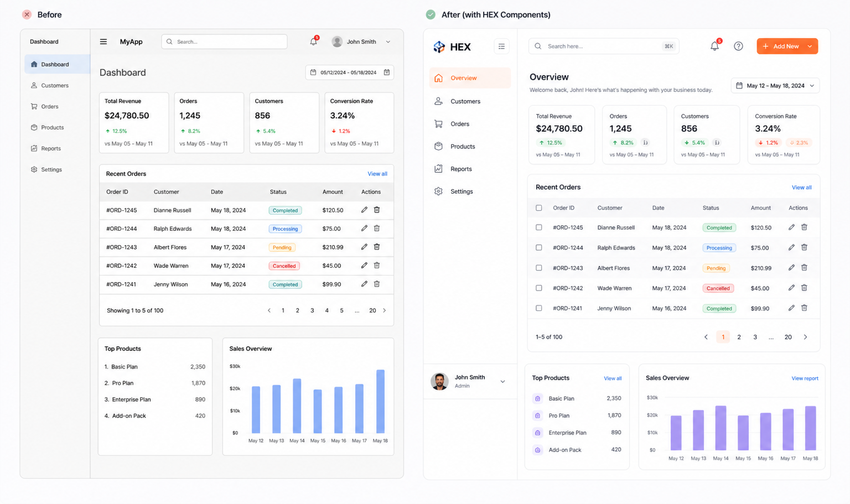Open Add New dropdown arrow
The width and height of the screenshot is (850, 504).
810,46
